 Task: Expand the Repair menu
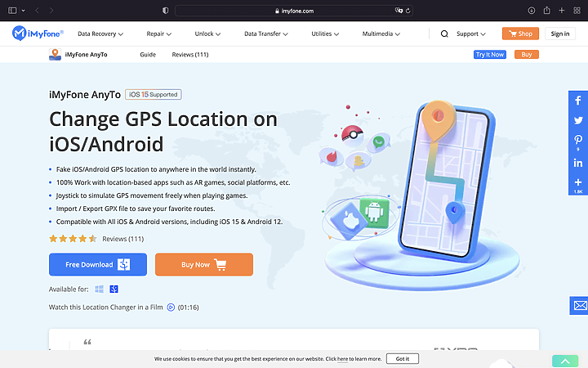tap(159, 34)
